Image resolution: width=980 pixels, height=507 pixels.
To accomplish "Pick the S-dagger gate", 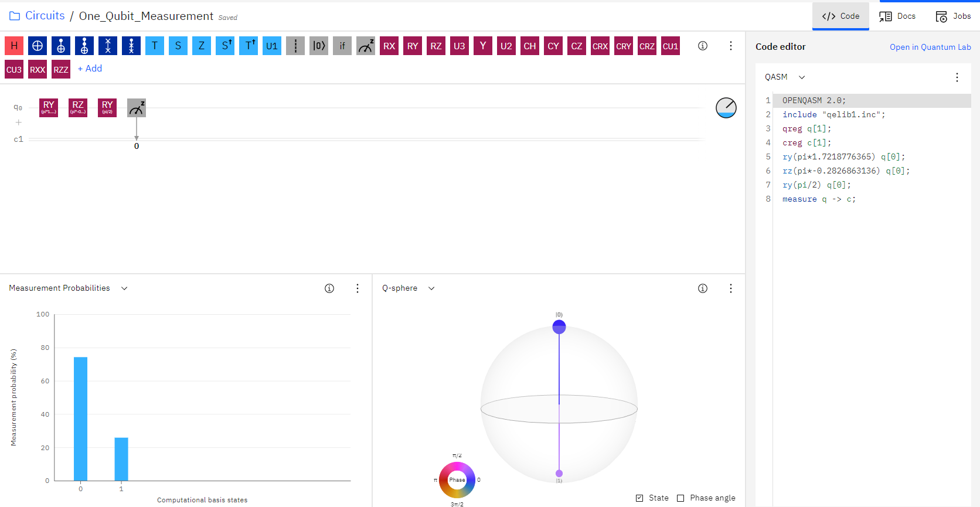I will [225, 46].
